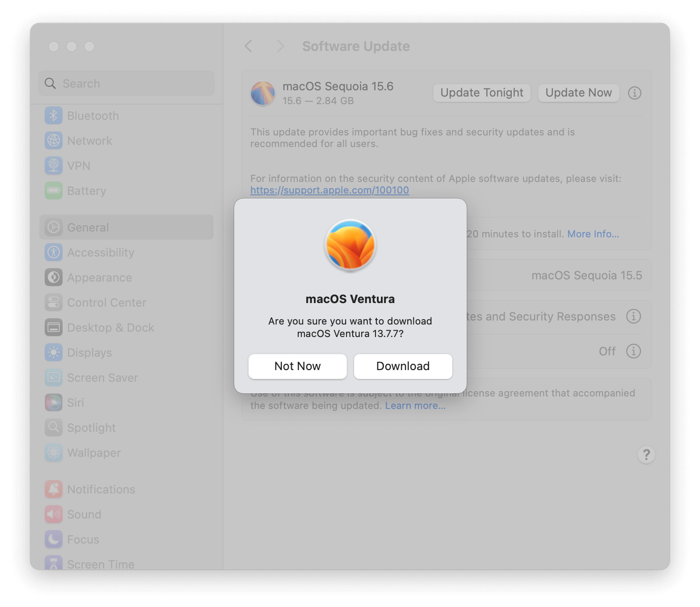Open info for Security Responses row
The image size is (700, 607).
tap(633, 316)
